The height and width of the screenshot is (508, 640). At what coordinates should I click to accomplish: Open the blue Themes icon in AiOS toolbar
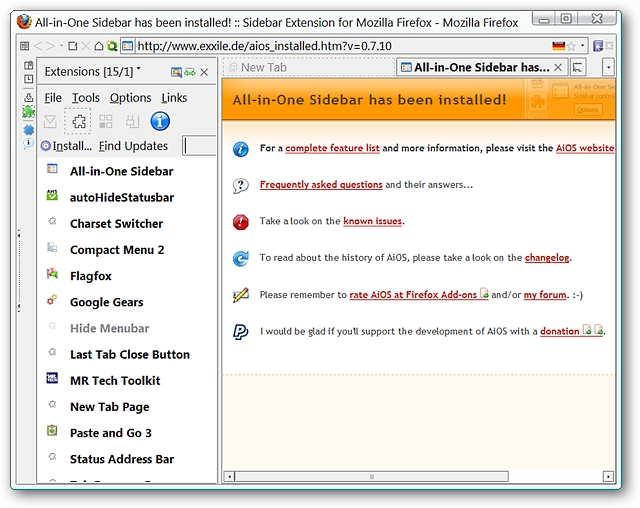[x=29, y=130]
